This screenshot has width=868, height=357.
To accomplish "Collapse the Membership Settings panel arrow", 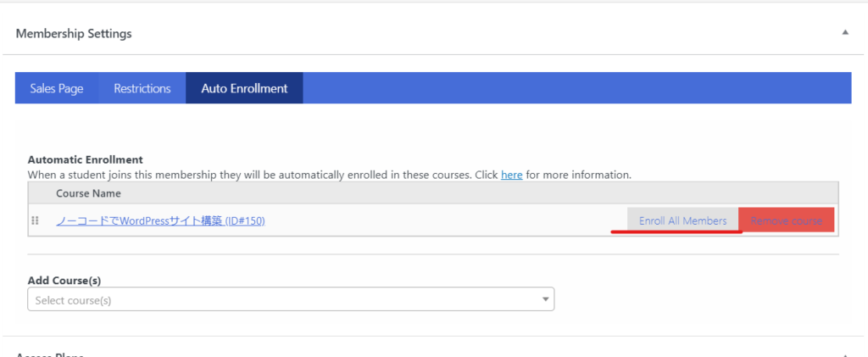I will click(x=845, y=33).
